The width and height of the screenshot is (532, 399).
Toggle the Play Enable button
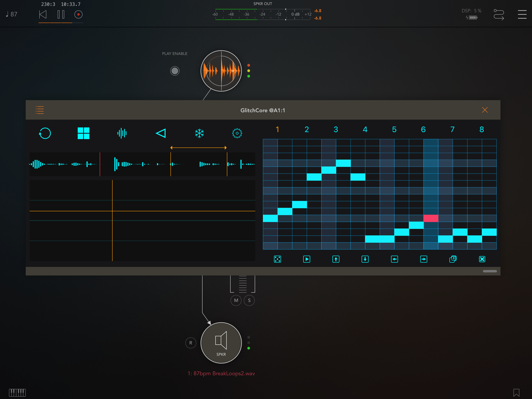[175, 71]
